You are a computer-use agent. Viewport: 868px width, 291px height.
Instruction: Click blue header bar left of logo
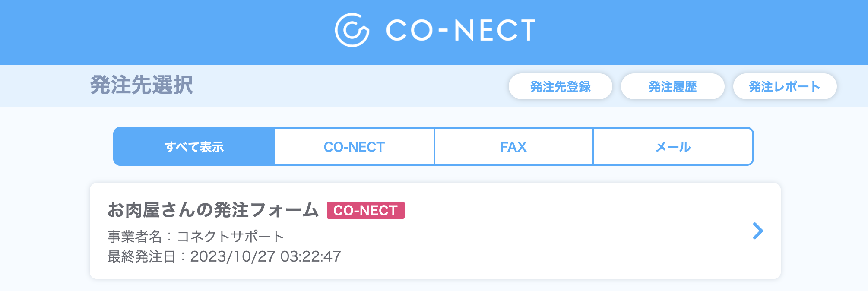(x=164, y=32)
